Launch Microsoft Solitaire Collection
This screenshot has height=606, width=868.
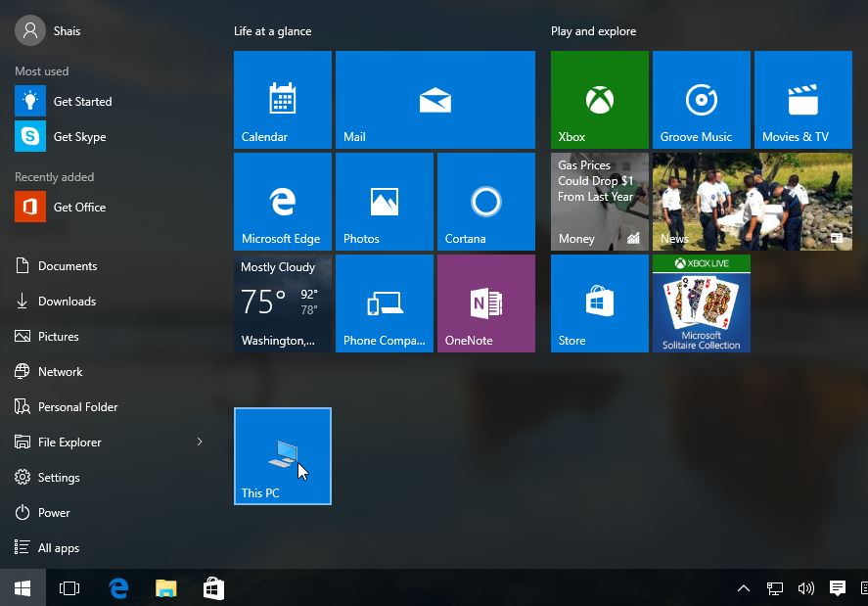(x=701, y=303)
